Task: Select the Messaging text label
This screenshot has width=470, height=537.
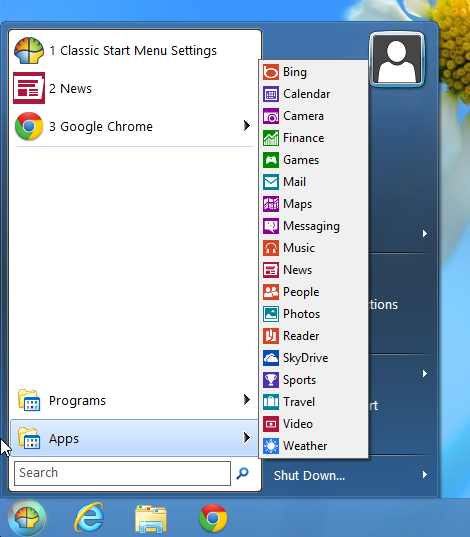Action: (x=311, y=226)
